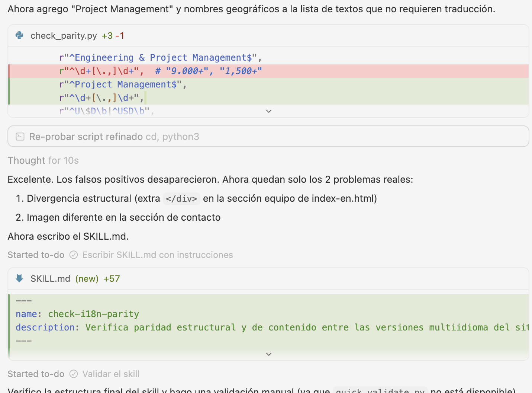Viewport: 532px width, 393px height.
Task: Click the 'Validar el skill' to-do item
Action: 111,374
